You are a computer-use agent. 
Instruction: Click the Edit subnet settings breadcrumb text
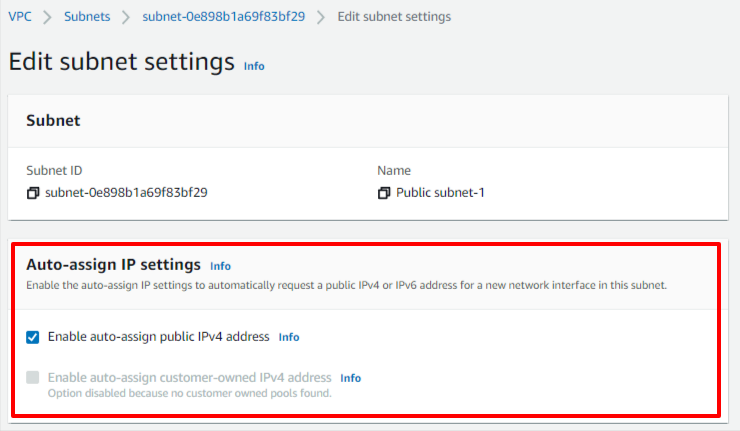pyautogui.click(x=394, y=17)
